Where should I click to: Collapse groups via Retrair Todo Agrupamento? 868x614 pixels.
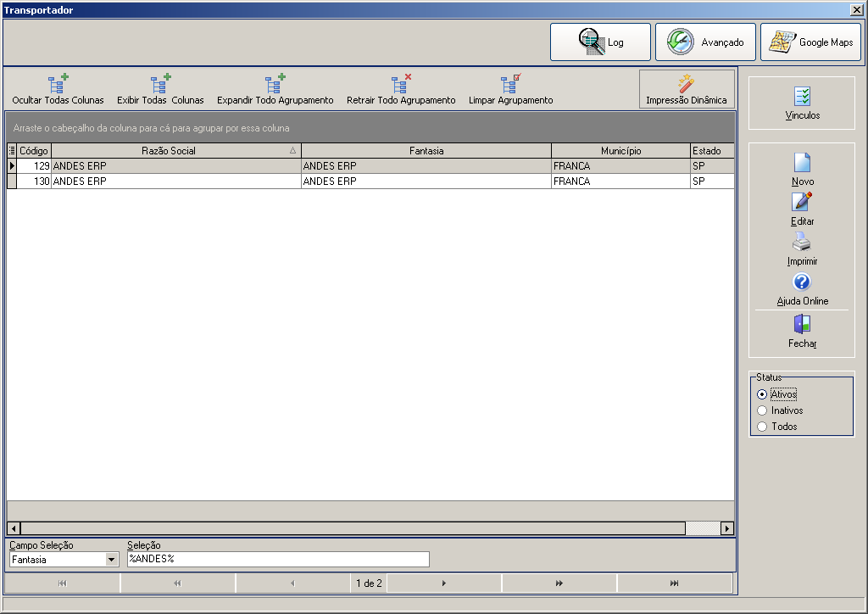coord(401,89)
